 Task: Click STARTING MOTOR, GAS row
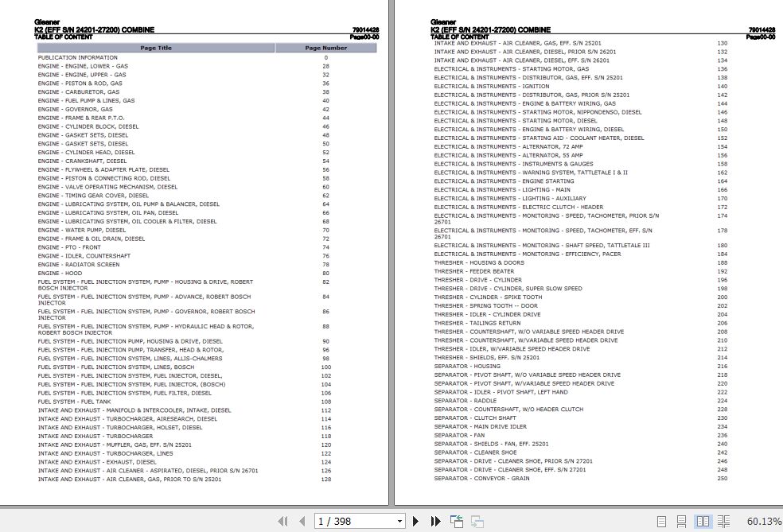(x=512, y=69)
